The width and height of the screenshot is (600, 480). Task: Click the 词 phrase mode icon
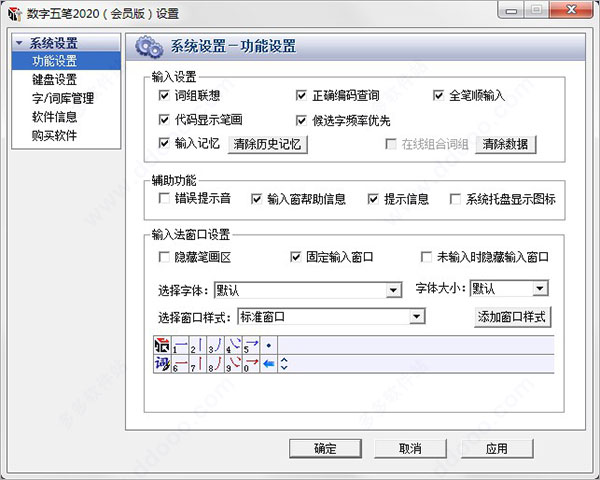[162, 364]
